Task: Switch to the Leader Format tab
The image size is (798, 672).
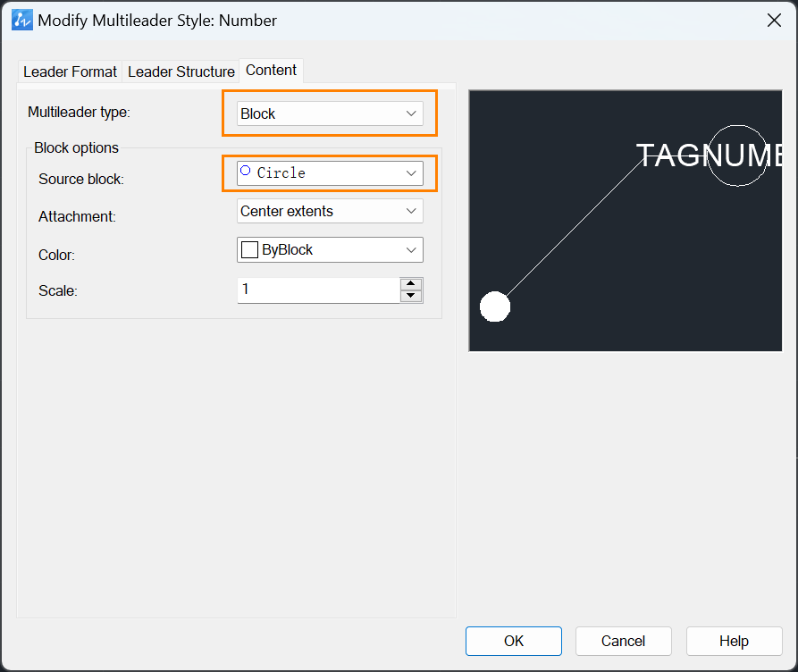Action: [70, 71]
